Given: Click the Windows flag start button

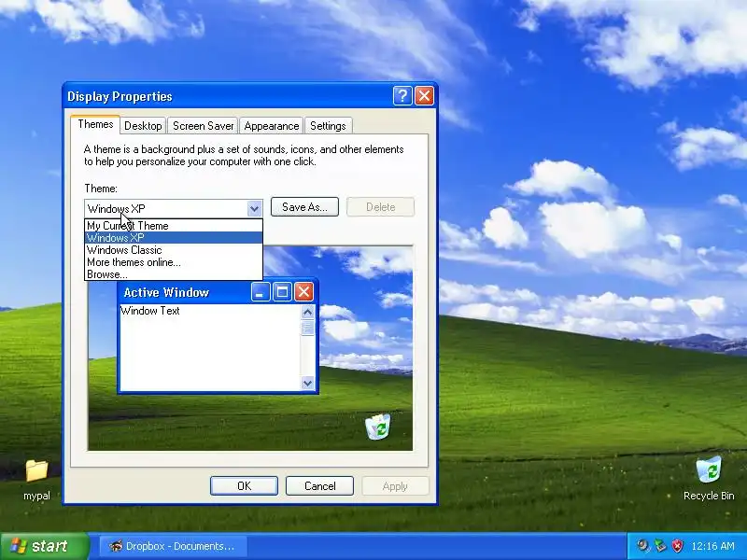Looking at the screenshot, I should (44, 546).
